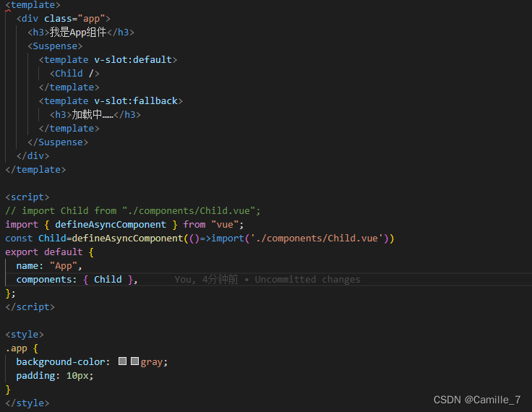Click the self-closing Child tag in the template
The image size is (532, 412).
coord(74,73)
